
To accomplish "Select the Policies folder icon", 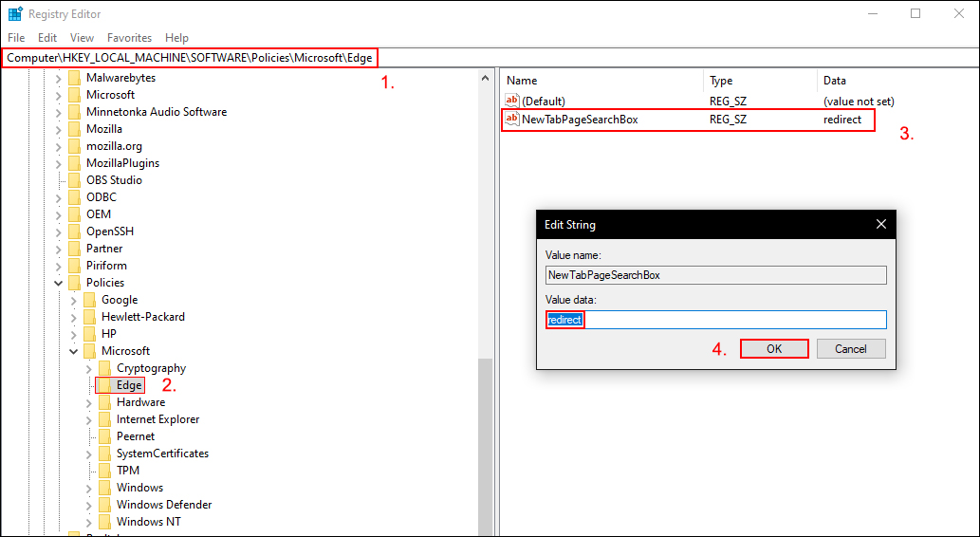I will click(x=75, y=283).
